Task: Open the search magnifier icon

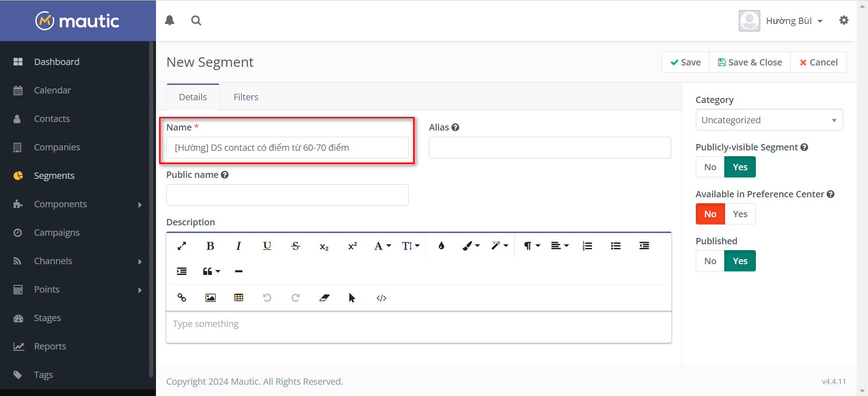Action: [196, 20]
